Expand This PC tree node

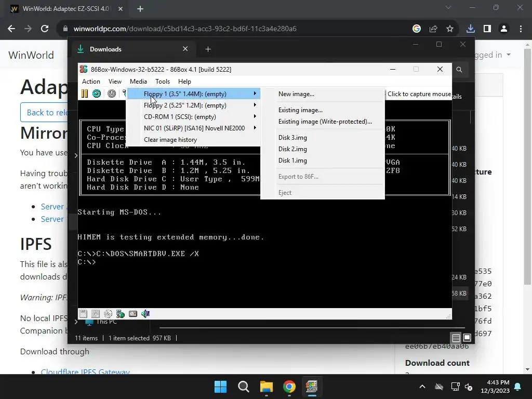click(x=76, y=322)
